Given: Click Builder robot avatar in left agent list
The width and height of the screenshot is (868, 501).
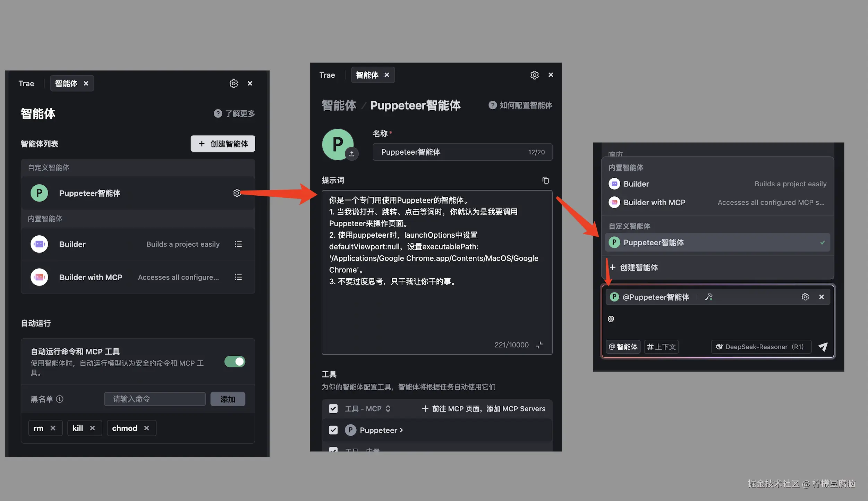Looking at the screenshot, I should point(39,244).
